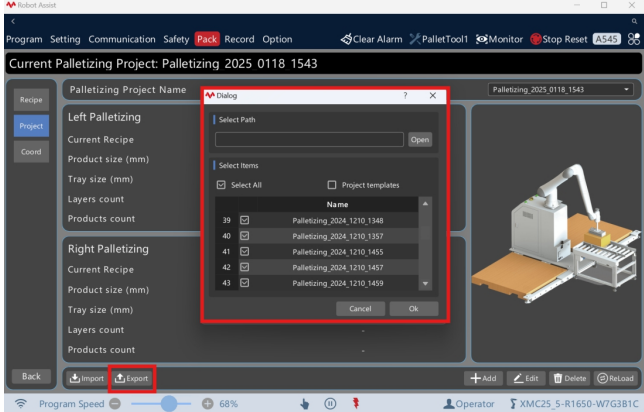The image size is (644, 412).
Task: Click the Name column header
Action: click(x=338, y=204)
